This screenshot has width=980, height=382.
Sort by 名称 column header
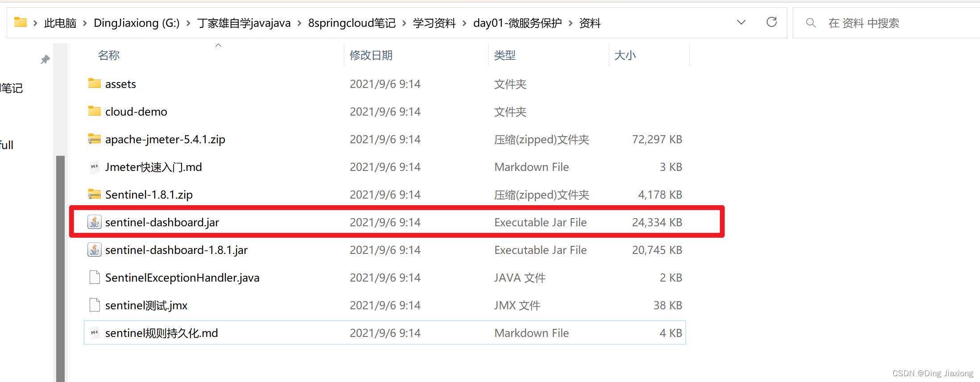[109, 55]
